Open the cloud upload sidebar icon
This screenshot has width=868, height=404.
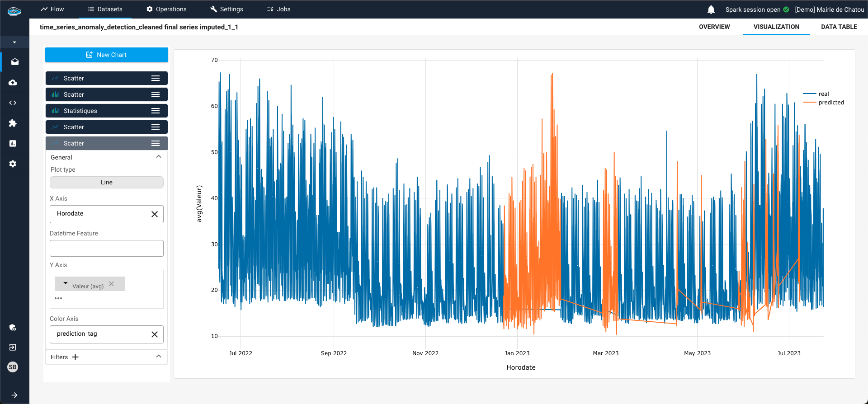[13, 82]
